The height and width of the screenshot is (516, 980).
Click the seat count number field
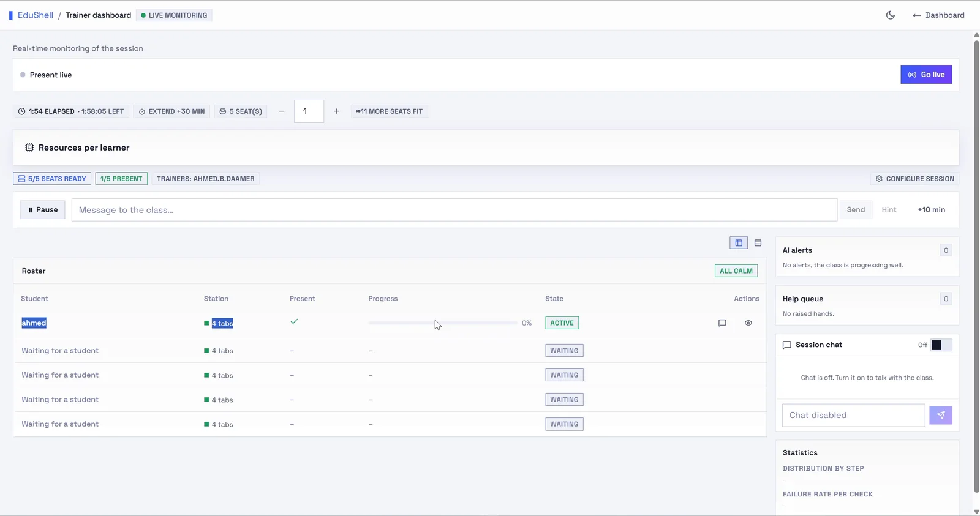click(309, 111)
